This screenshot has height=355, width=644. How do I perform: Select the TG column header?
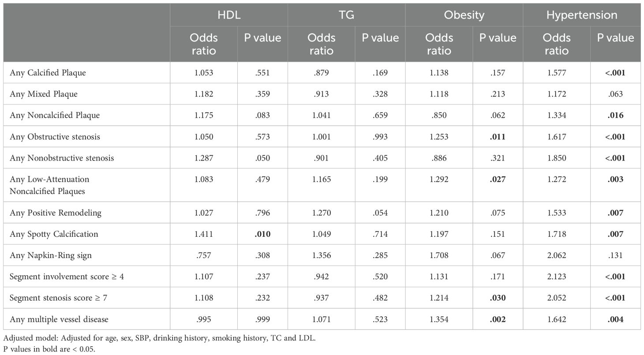pyautogui.click(x=346, y=15)
